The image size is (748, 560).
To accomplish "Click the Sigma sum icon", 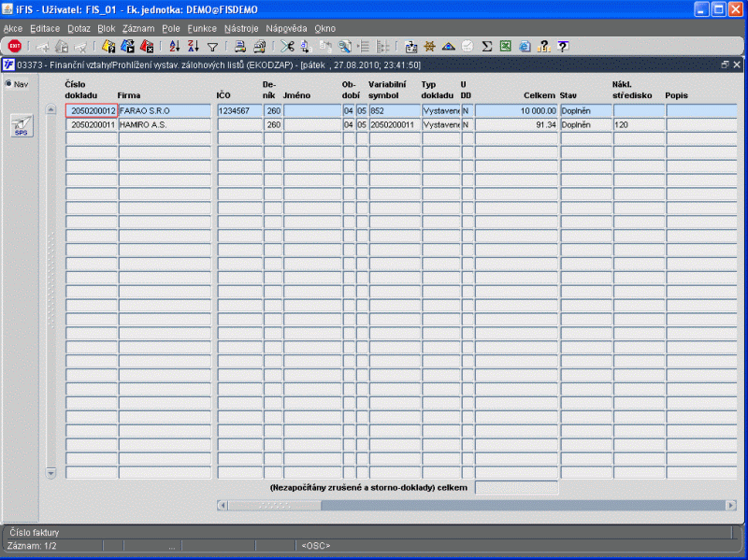I will coord(486,46).
